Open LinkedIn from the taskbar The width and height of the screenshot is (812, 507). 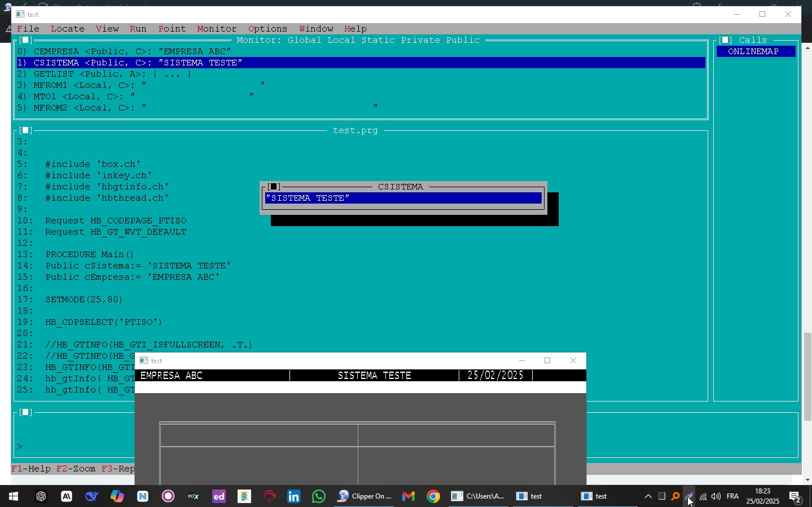click(294, 496)
